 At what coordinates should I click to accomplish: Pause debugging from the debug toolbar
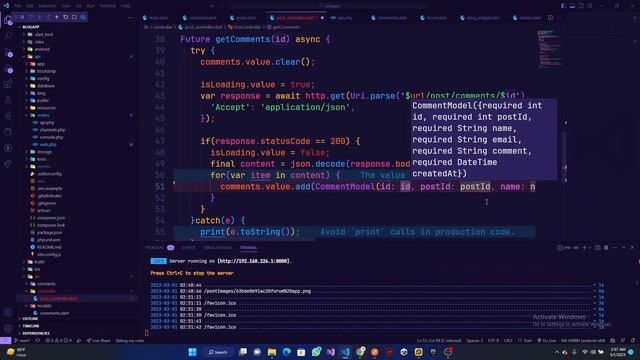22,17
